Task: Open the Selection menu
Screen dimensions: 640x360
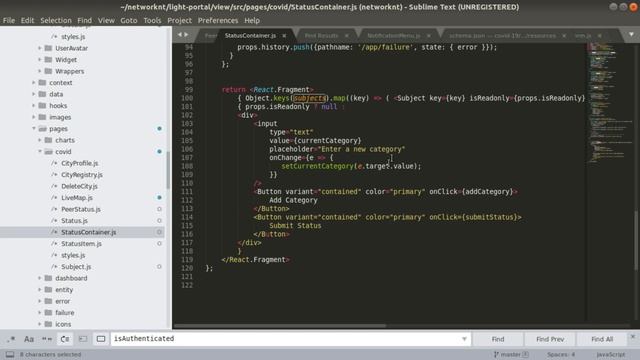Action: point(56,20)
